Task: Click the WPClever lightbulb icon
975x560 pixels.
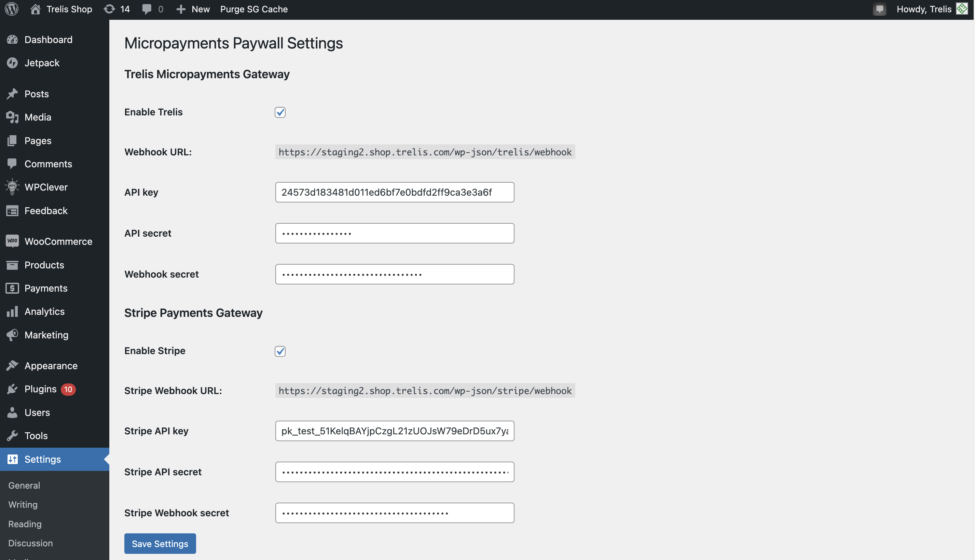Action: [12, 187]
